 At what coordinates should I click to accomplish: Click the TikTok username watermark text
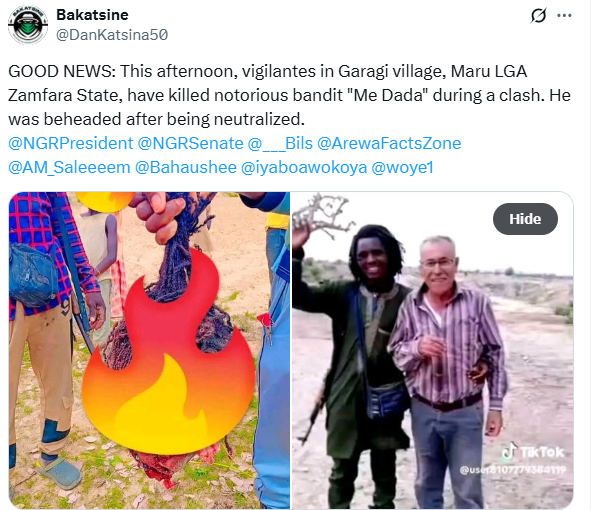[512, 470]
